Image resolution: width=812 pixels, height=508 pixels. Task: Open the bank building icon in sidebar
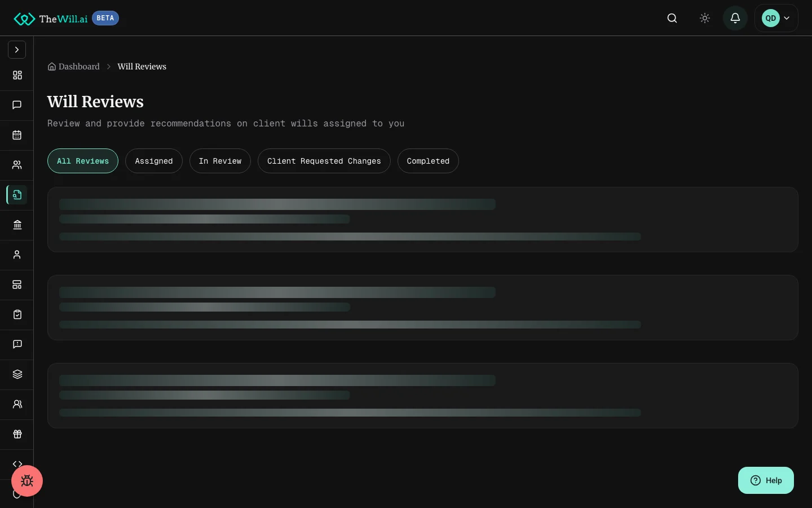(x=17, y=225)
